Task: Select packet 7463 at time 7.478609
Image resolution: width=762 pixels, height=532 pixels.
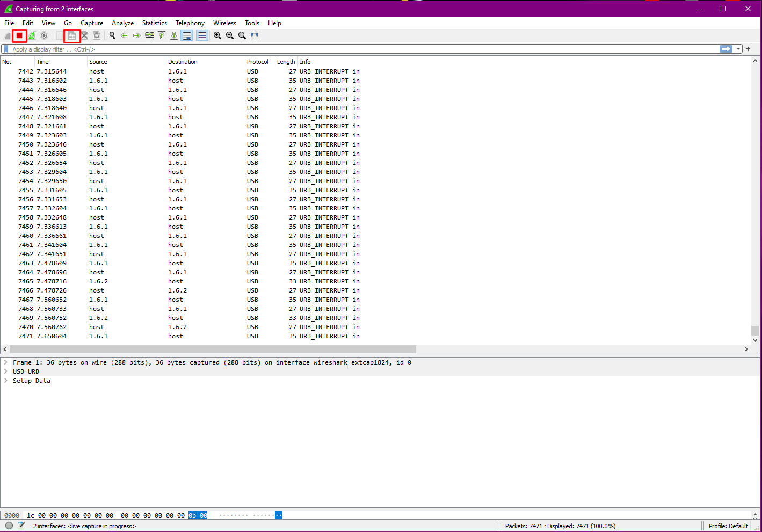Action: [375, 263]
